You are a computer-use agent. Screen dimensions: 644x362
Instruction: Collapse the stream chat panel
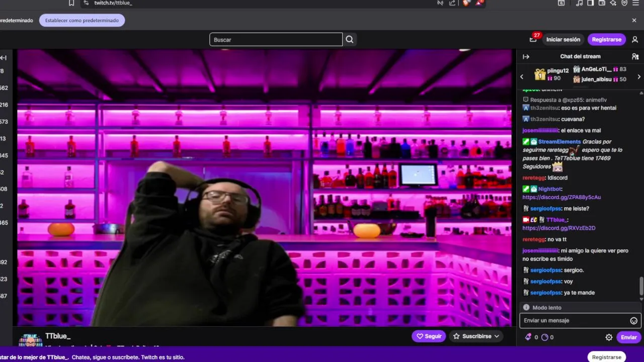pyautogui.click(x=526, y=56)
